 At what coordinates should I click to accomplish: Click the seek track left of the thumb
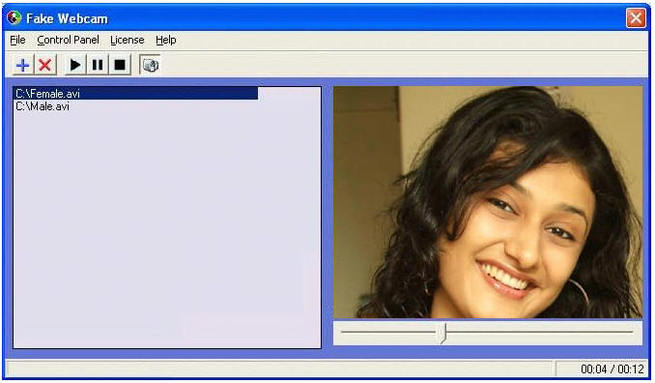click(390, 332)
